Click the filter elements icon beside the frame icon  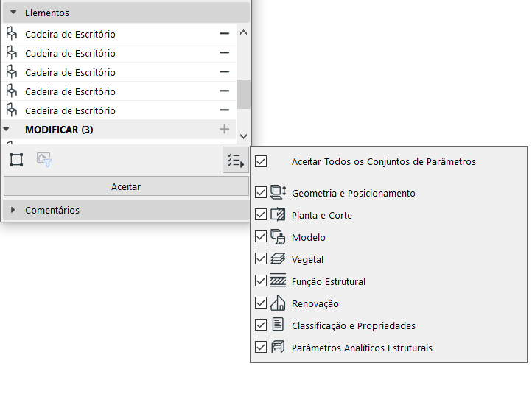point(43,160)
